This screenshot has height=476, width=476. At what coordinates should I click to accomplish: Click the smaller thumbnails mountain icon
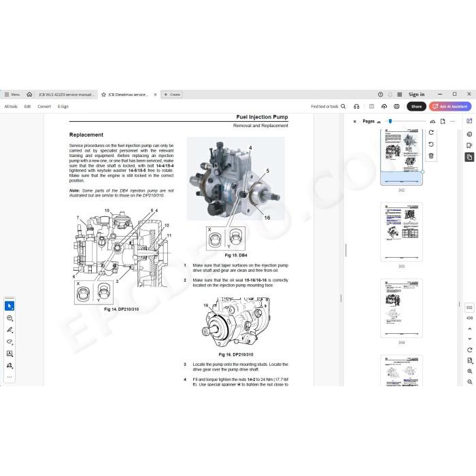379,122
